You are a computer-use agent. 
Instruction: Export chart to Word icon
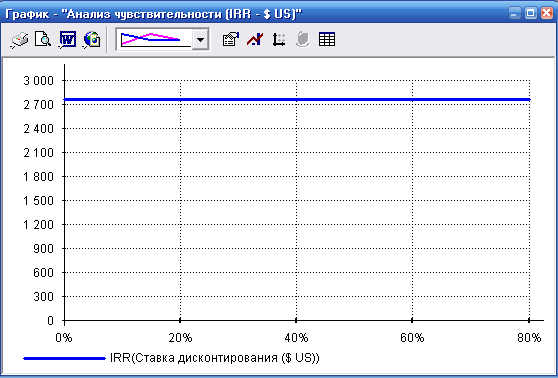click(67, 39)
